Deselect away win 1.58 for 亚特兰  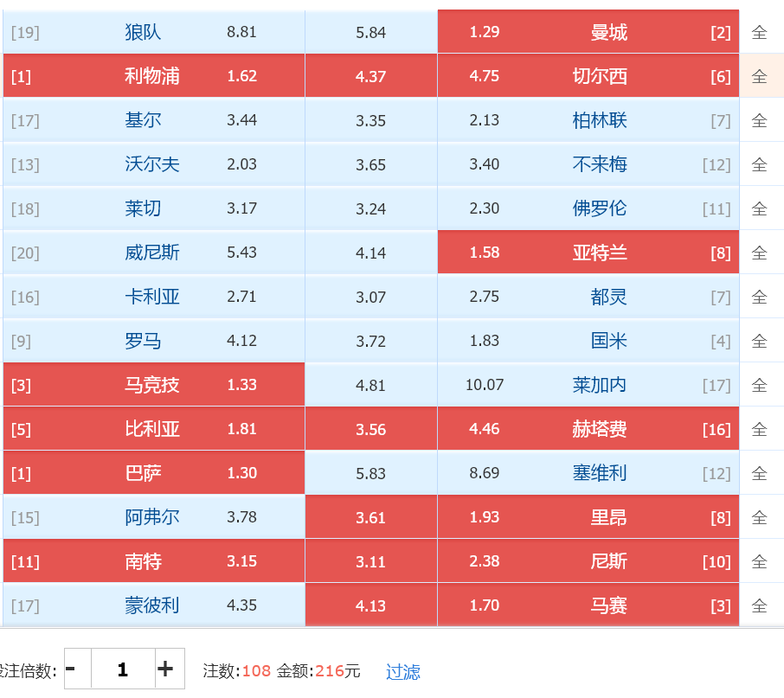click(588, 253)
